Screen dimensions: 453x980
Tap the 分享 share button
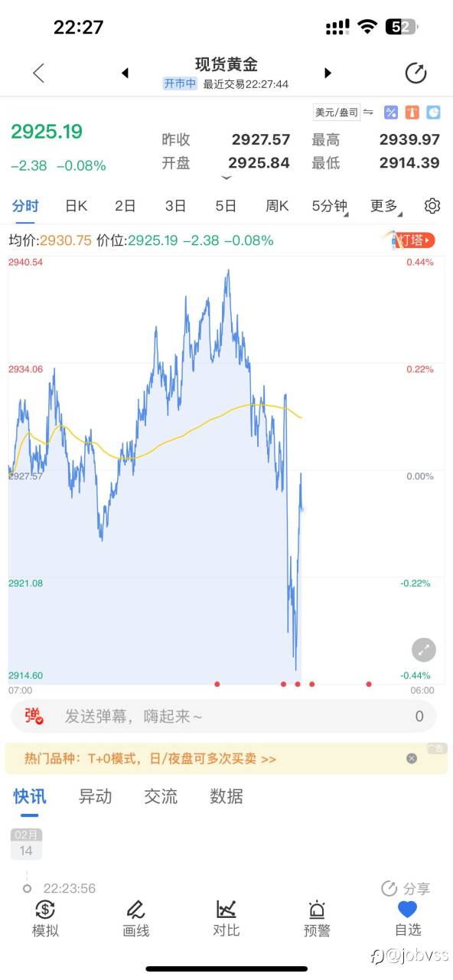[x=406, y=888]
